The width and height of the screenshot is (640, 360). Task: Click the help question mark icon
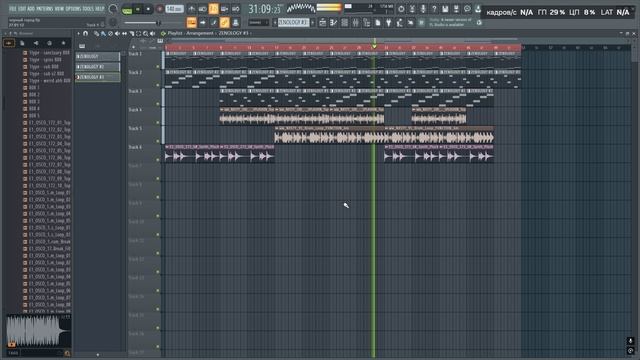coord(434,9)
